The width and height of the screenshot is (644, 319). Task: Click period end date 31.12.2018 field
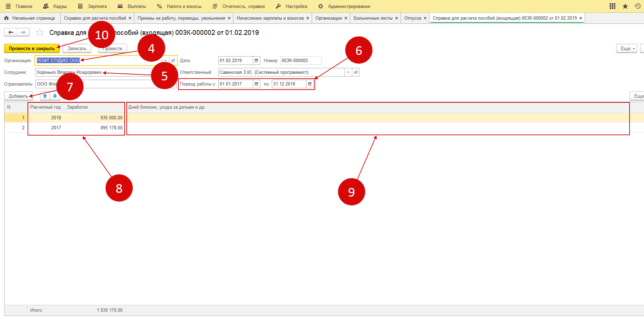(x=289, y=84)
